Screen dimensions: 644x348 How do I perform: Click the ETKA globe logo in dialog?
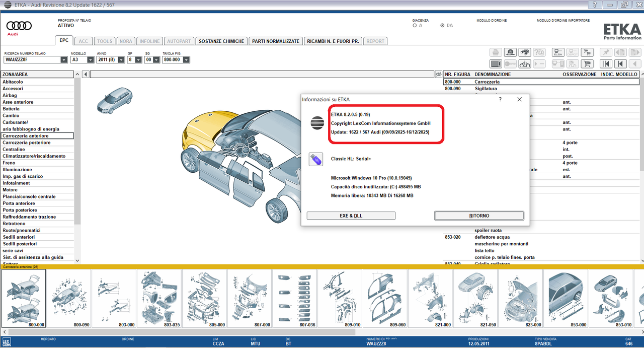click(317, 122)
